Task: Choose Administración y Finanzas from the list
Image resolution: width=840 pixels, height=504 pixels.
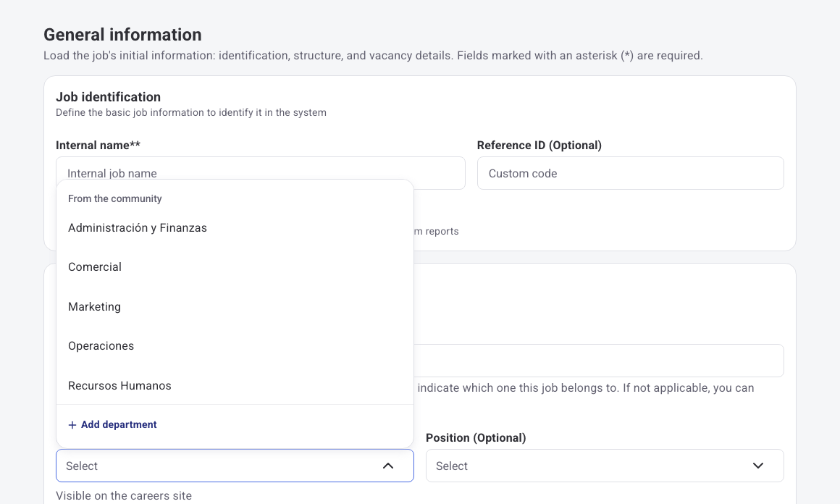Action: 235,228
